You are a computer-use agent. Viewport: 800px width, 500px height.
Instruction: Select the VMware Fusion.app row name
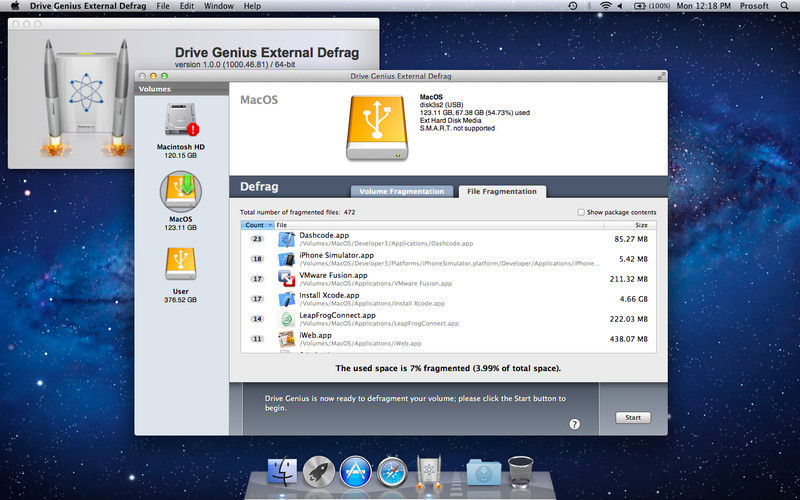coord(333,275)
